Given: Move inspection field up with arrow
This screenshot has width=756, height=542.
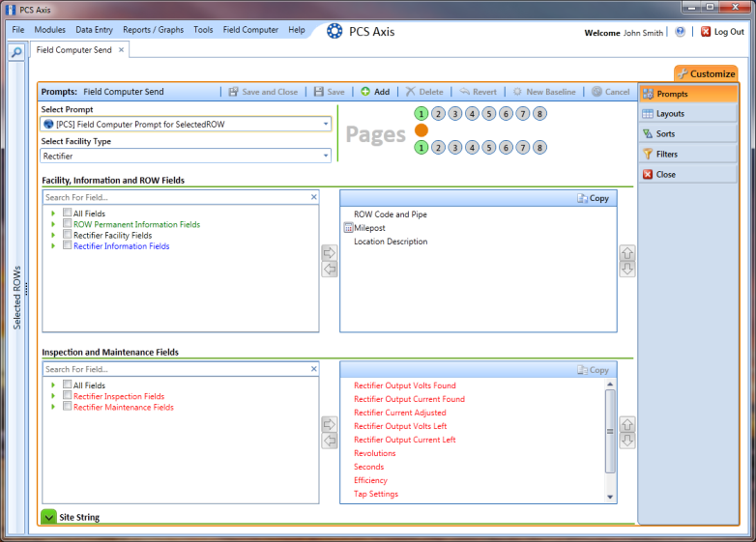Looking at the screenshot, I should click(627, 424).
